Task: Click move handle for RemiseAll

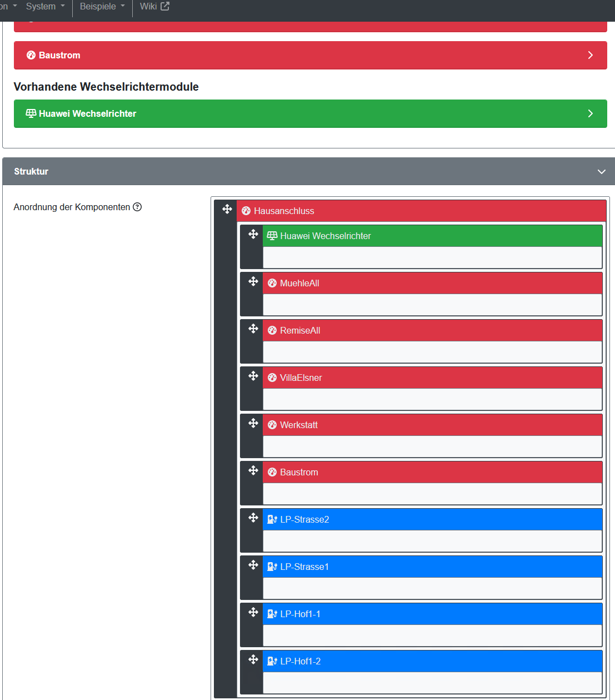Action: click(x=253, y=329)
